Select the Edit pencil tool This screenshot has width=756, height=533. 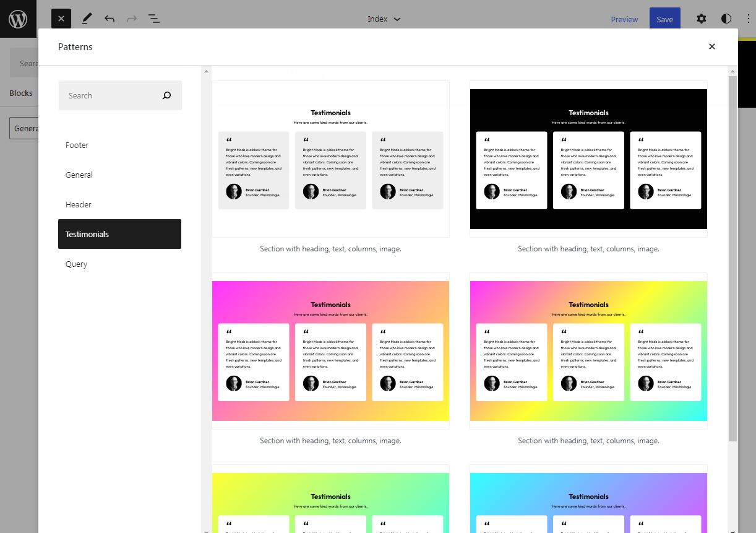pos(87,19)
